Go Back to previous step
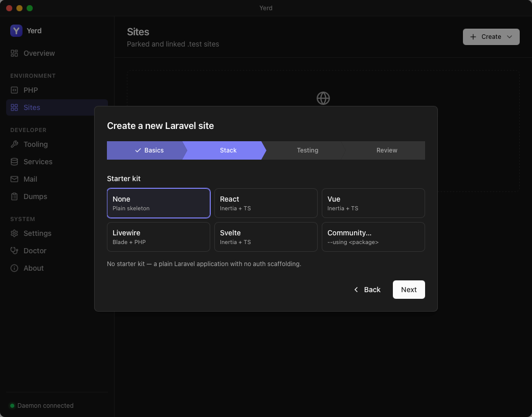The image size is (532, 417). point(367,290)
